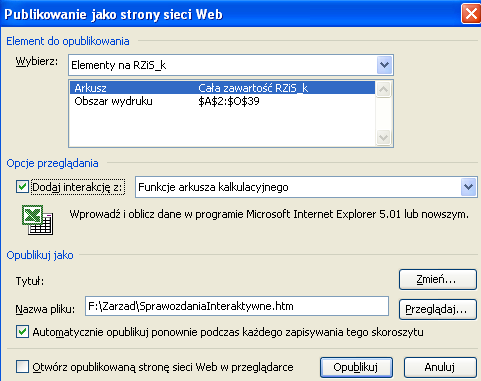This screenshot has width=481, height=381.
Task: Open the Funkcje arkusza kalkulacyjnego dropdown arrow
Action: pos(468,187)
